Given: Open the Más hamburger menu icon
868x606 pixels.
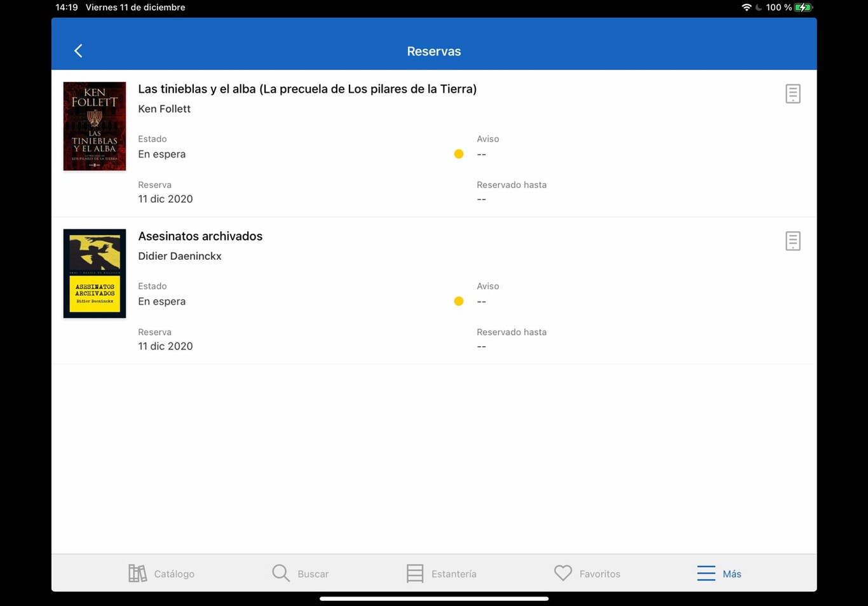Looking at the screenshot, I should click(x=705, y=572).
